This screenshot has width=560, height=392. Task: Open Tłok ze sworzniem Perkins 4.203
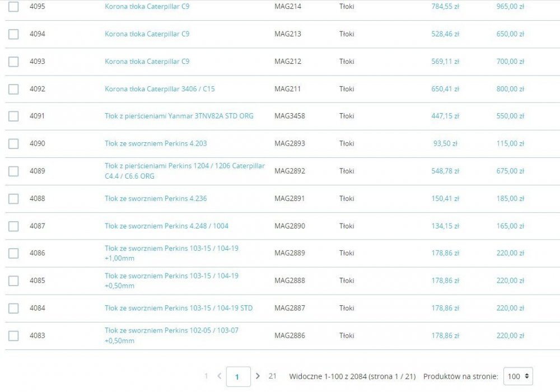[156, 143]
